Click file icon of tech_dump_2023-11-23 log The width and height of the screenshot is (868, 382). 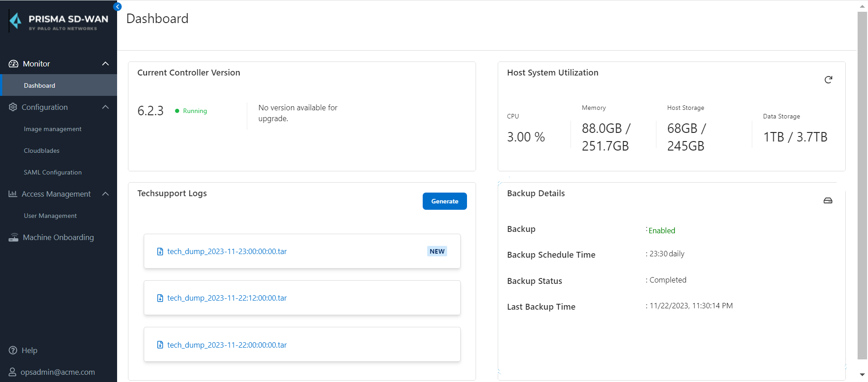160,252
